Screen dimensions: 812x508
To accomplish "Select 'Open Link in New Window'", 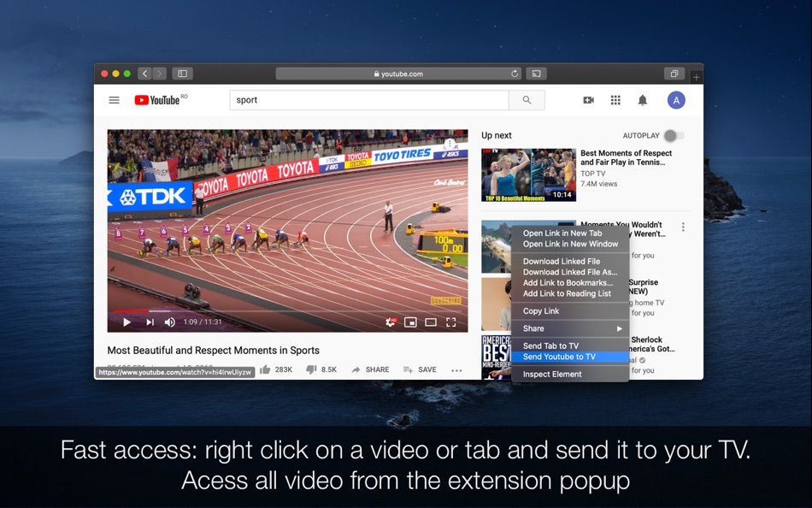I will 569,244.
